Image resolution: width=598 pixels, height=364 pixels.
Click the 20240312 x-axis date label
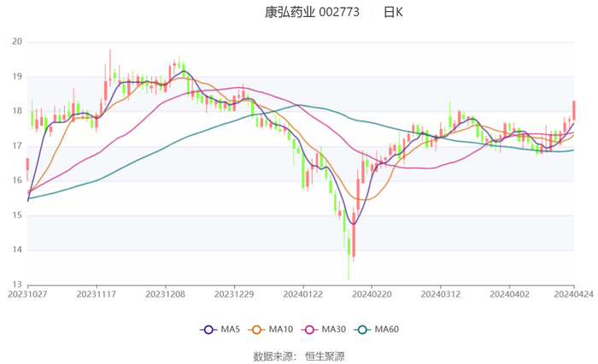439,294
